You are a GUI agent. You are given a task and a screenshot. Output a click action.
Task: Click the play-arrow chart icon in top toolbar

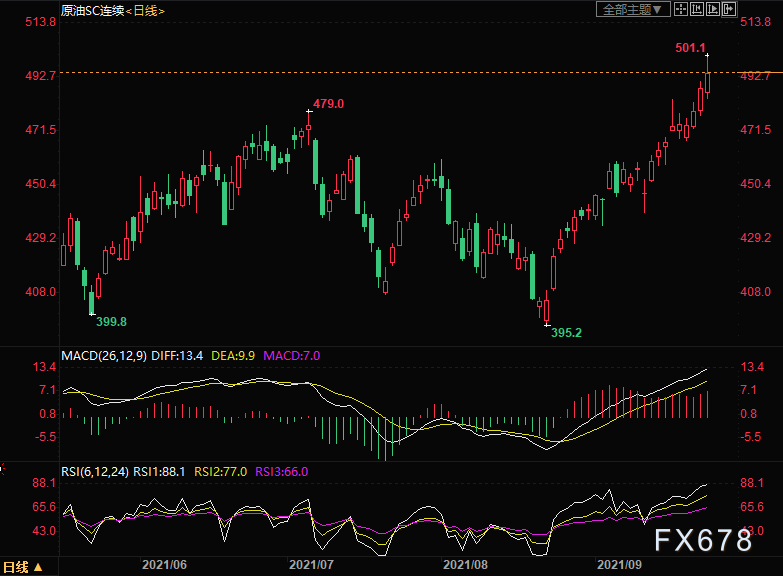pos(712,9)
